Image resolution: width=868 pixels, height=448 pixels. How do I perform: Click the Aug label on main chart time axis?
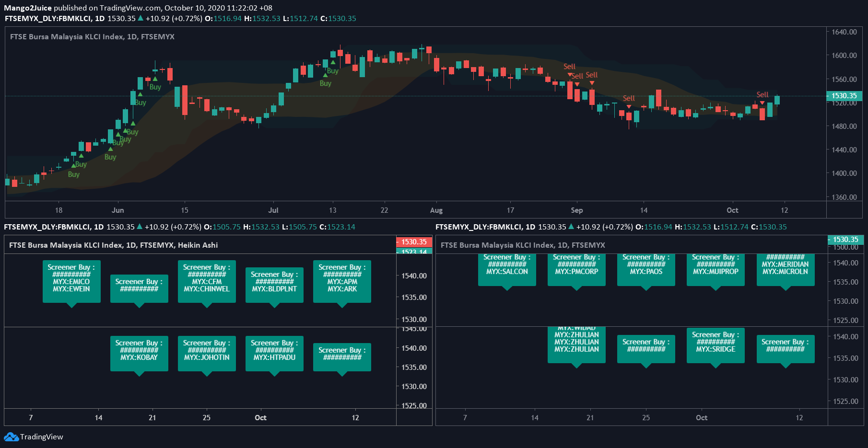click(x=436, y=210)
